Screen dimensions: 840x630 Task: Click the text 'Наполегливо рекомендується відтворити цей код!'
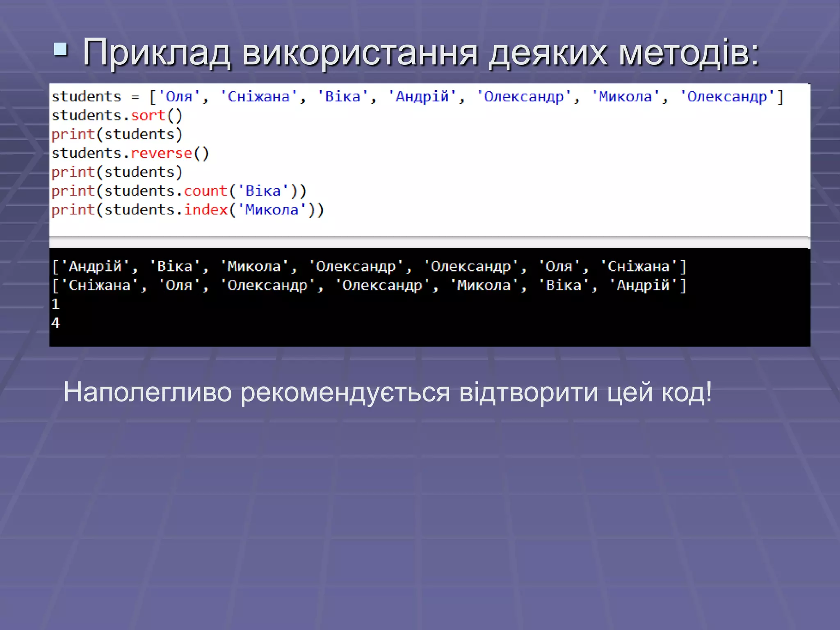coord(388,393)
